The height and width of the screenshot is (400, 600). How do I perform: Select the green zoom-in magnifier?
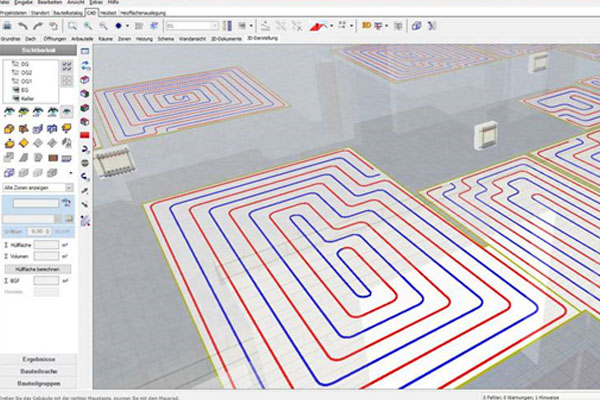click(88, 26)
